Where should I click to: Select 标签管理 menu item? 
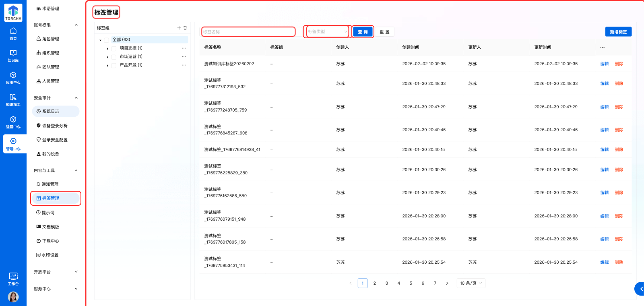pyautogui.click(x=56, y=198)
